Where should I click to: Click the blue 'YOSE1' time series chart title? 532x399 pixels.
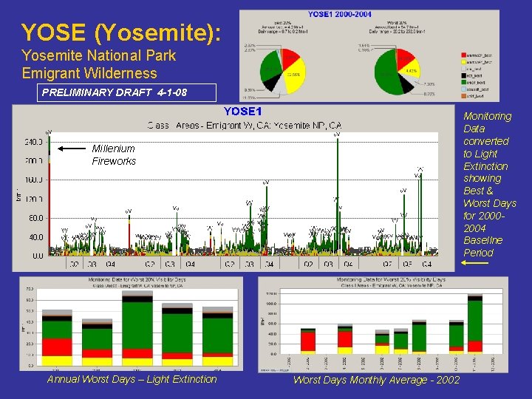(x=242, y=112)
